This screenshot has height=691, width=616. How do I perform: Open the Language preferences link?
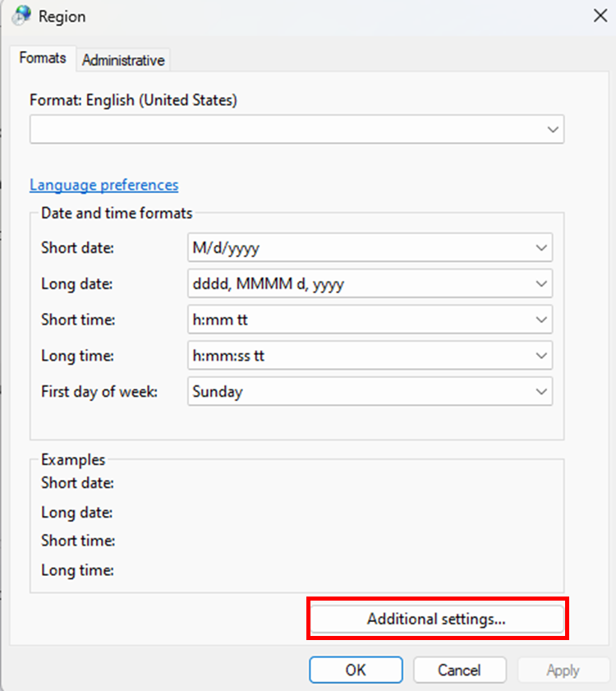[103, 185]
